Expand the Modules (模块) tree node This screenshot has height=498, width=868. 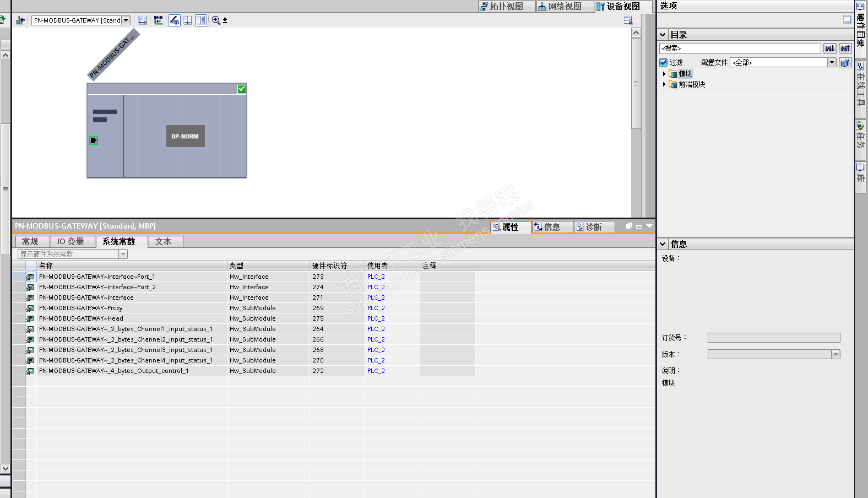664,74
